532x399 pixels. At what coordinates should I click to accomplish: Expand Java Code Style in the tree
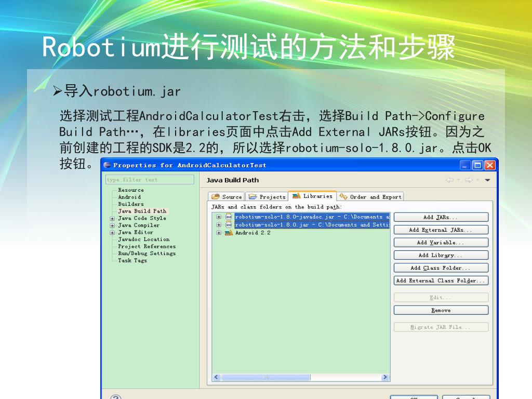[112, 219]
